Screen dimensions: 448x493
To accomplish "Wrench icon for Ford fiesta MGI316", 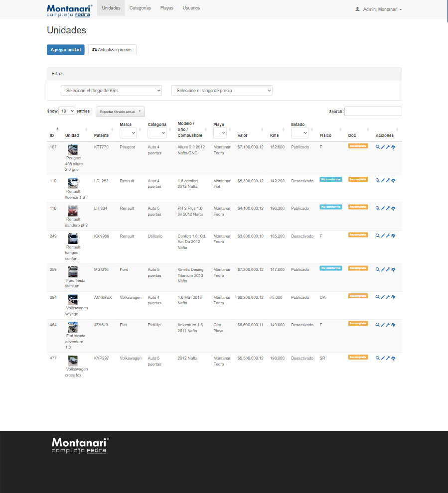I will (388, 269).
